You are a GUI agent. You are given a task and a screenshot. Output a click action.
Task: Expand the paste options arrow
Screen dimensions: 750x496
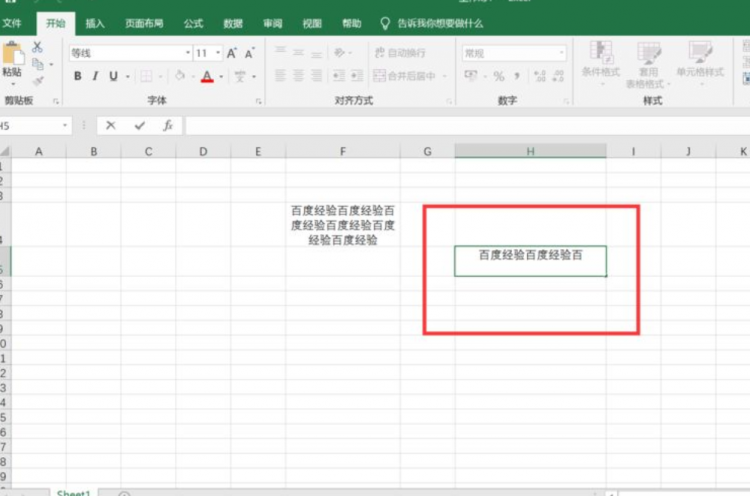13,84
